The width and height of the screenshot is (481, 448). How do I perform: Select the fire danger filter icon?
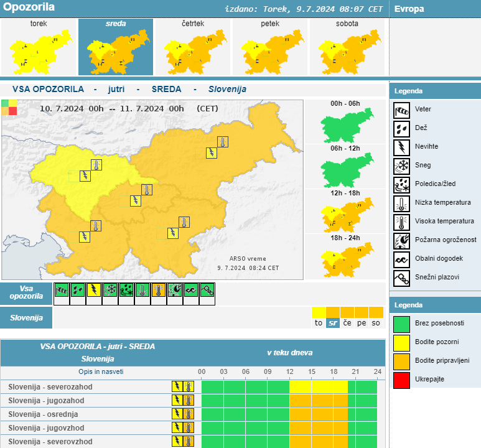(175, 290)
